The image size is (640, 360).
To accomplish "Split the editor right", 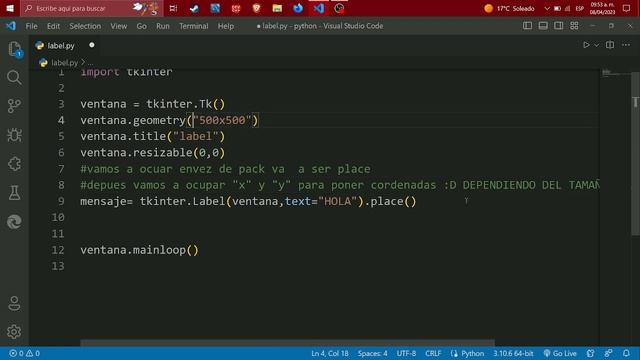I will pyautogui.click(x=610, y=45).
